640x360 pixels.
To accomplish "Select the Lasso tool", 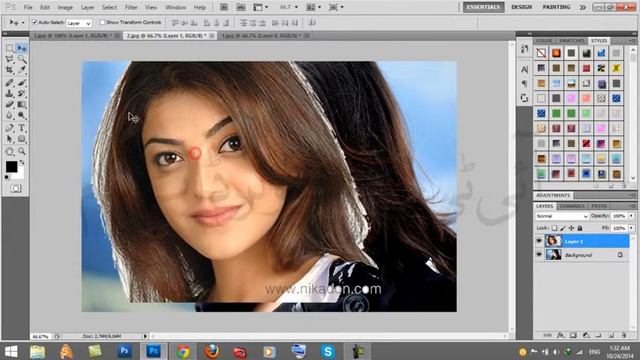I will 9,60.
